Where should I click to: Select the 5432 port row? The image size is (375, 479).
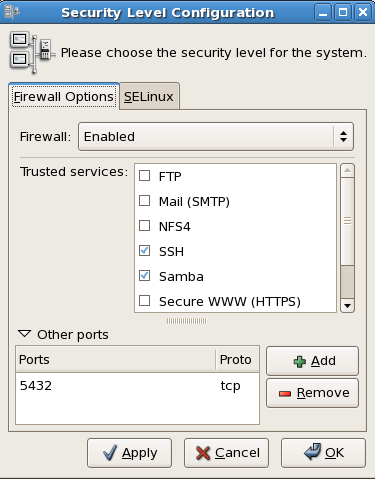pyautogui.click(x=137, y=386)
